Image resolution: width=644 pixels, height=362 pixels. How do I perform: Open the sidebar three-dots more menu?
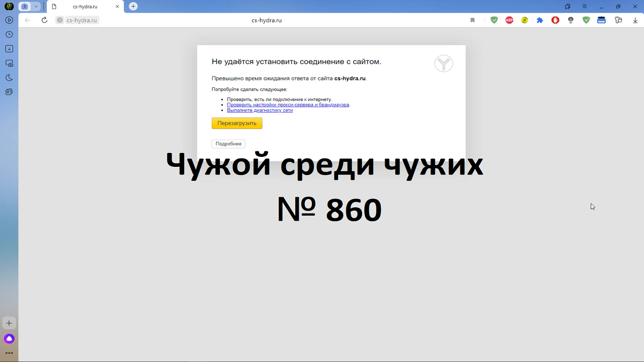coord(9,353)
